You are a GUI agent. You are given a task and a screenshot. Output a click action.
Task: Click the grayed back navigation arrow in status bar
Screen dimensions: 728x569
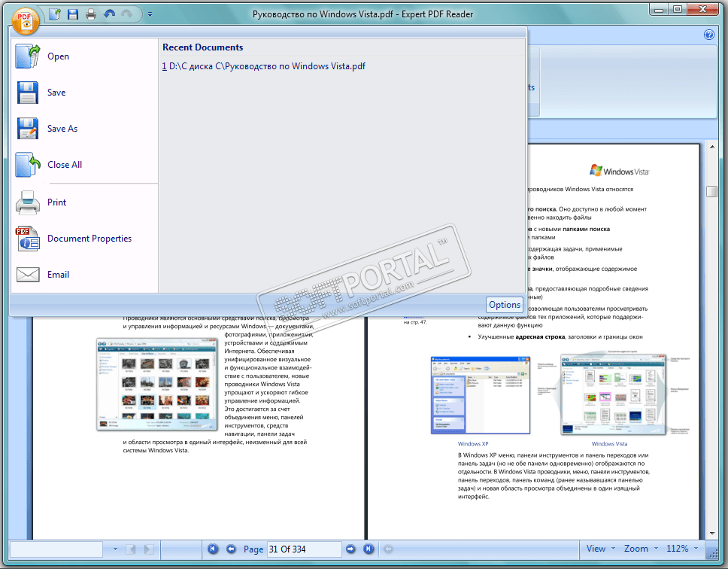pos(388,549)
